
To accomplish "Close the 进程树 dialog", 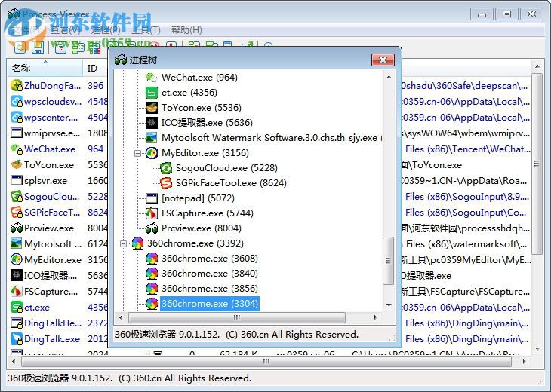I will click(383, 60).
